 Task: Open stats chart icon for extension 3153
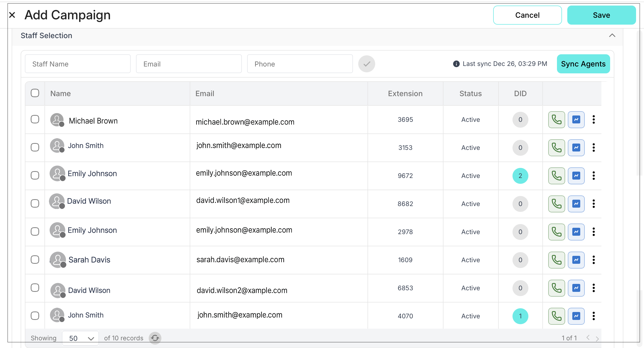click(576, 148)
